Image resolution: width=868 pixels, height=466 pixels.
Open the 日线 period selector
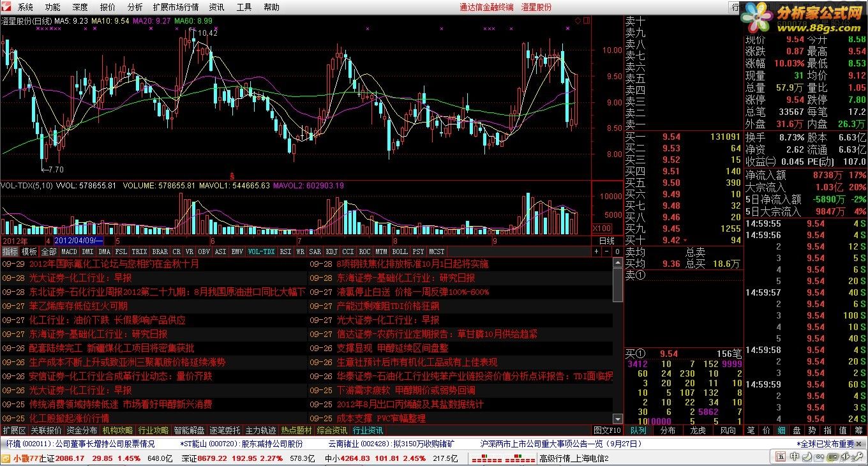(607, 241)
